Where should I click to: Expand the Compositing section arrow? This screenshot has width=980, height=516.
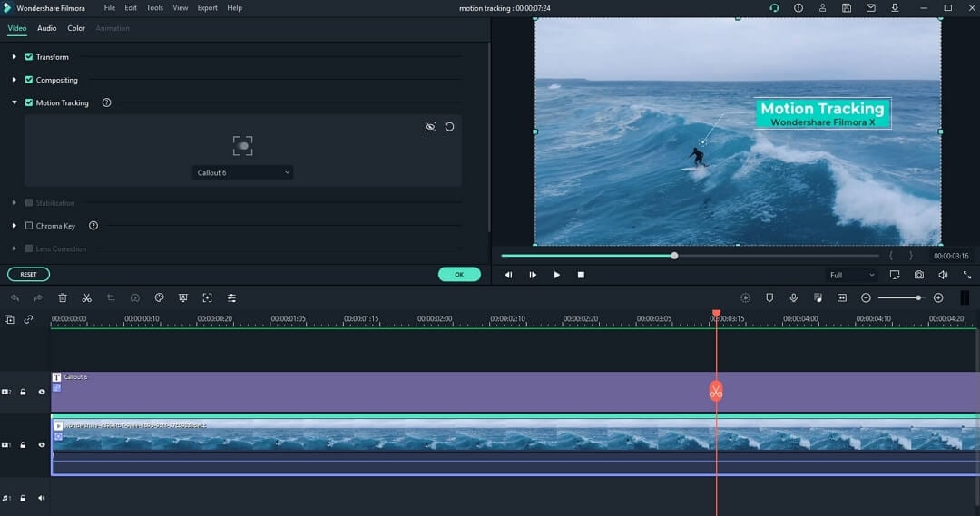14,80
